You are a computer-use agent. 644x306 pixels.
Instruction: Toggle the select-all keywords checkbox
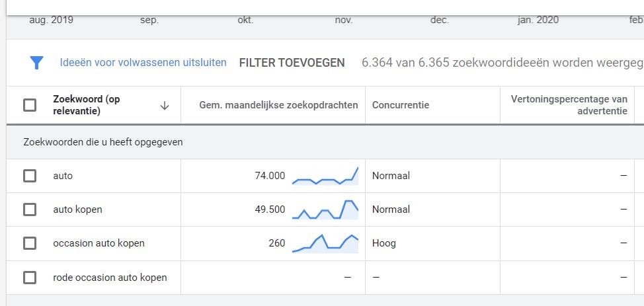click(30, 105)
